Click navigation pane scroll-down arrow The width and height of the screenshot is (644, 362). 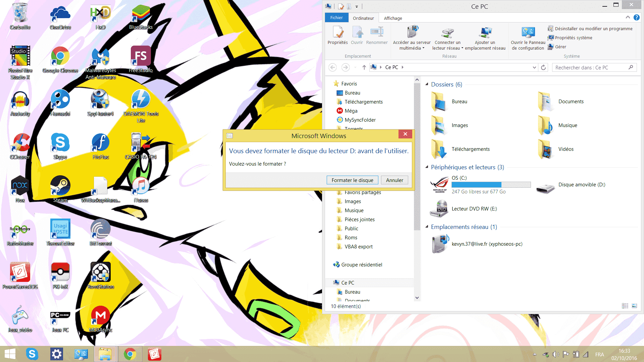[x=417, y=298]
